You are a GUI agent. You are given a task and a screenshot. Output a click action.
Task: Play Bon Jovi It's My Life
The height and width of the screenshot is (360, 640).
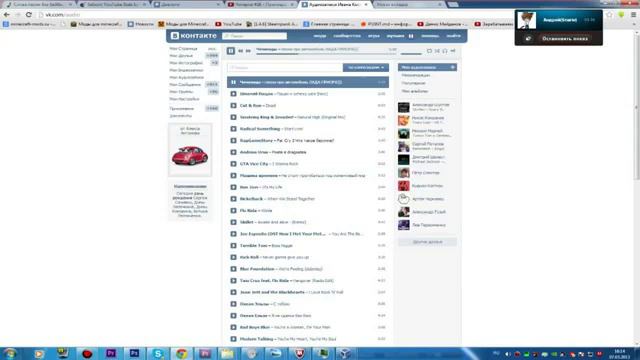(233, 187)
